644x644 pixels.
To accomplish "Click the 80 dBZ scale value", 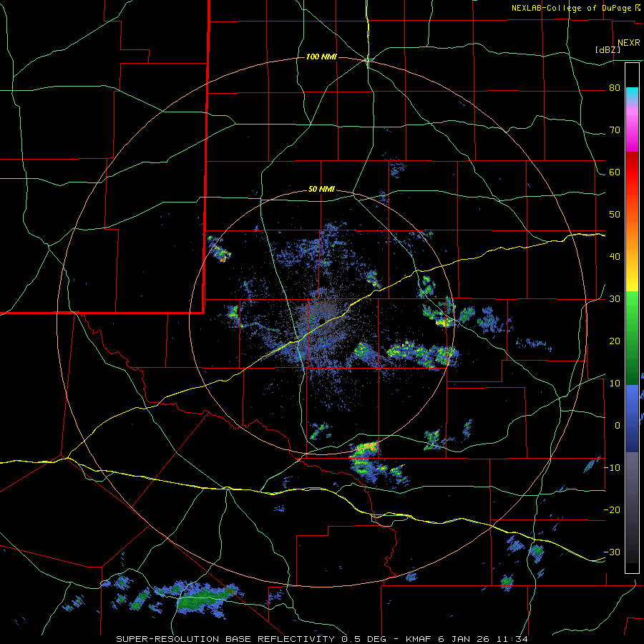I will point(615,88).
